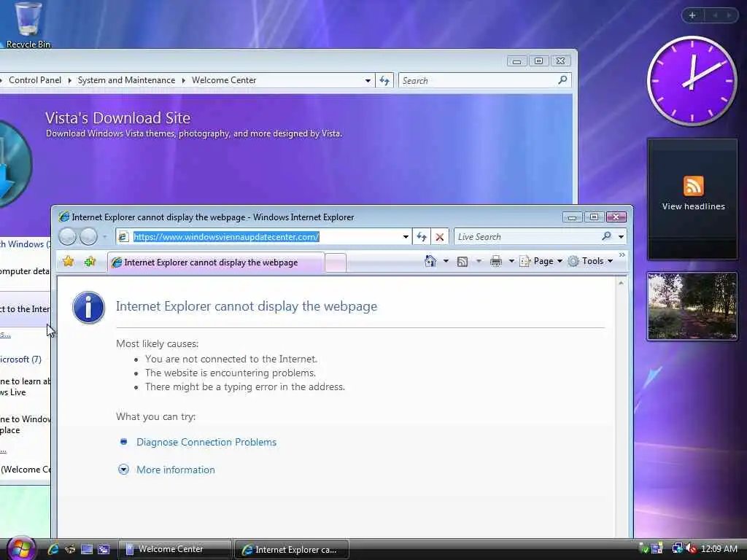This screenshot has height=560, width=747.
Task: Expand the More information section
Action: point(166,470)
